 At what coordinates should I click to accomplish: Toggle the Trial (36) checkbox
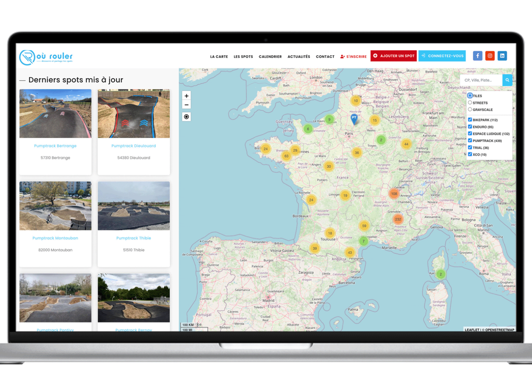(470, 147)
